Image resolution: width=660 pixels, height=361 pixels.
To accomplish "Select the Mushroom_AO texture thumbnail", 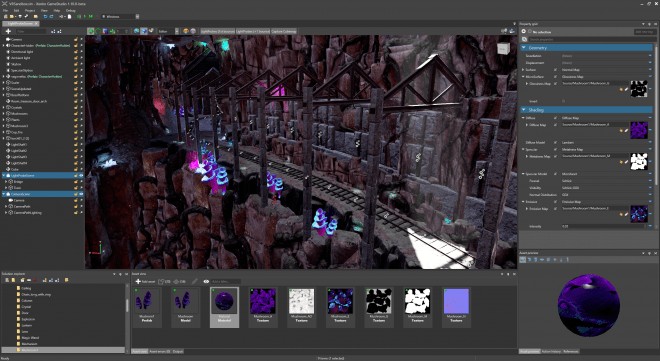I will click(301, 305).
